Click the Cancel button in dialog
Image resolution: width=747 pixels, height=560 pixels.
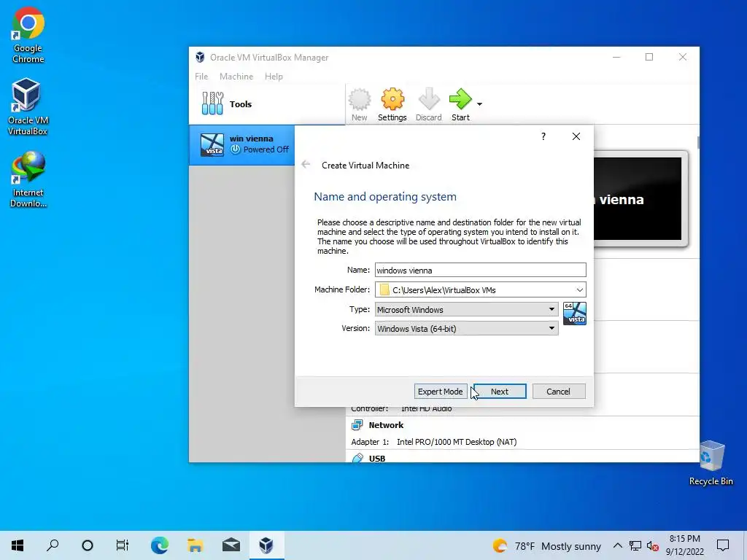558,391
